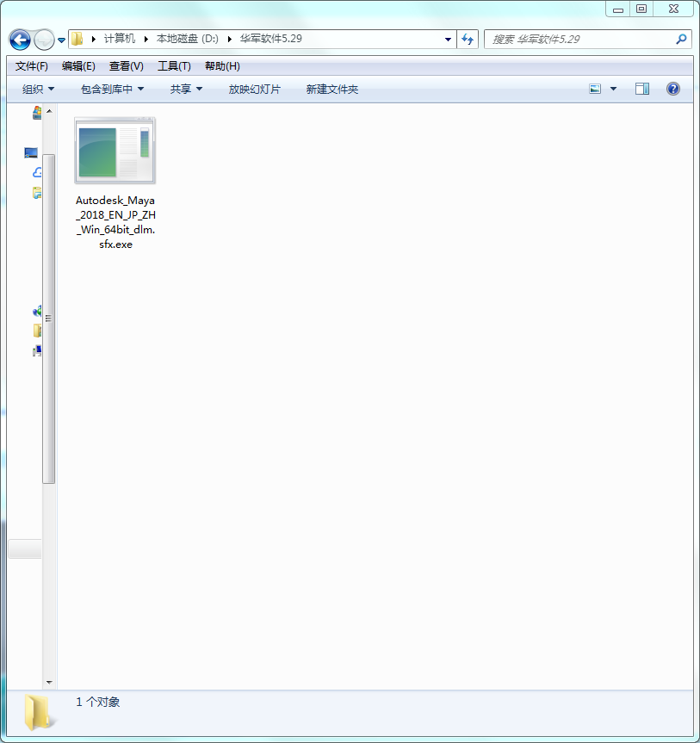This screenshot has width=700, height=743.
Task: Click file name Autodesk_Maya_2018_EN_JP_ZH_Win_64bit_dlm.sfx.exe
Action: point(115,222)
